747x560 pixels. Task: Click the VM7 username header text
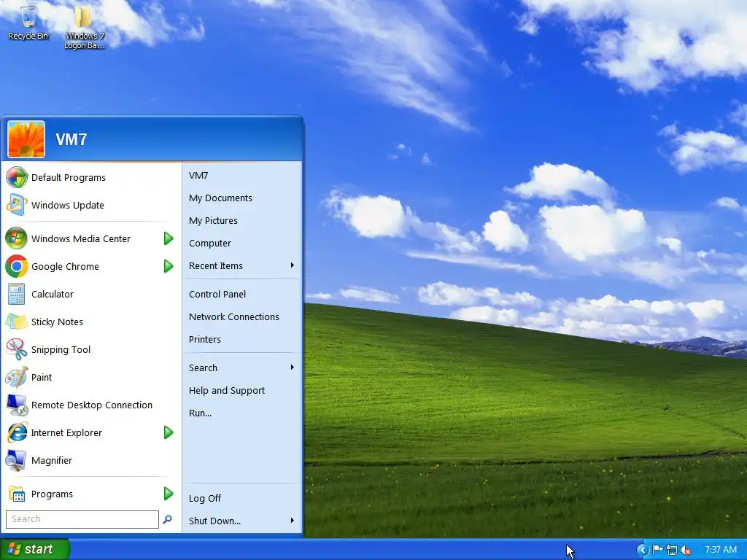click(71, 139)
